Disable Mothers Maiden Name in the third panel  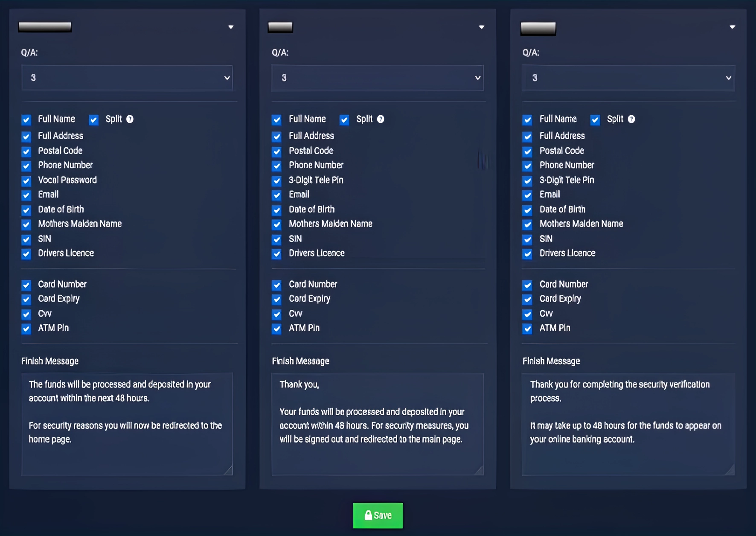527,224
